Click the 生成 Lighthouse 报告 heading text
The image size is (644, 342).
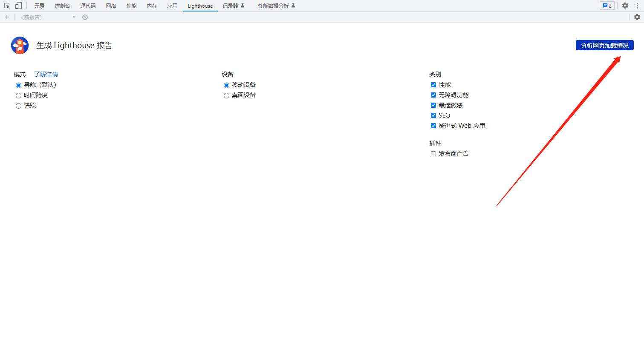(x=74, y=45)
